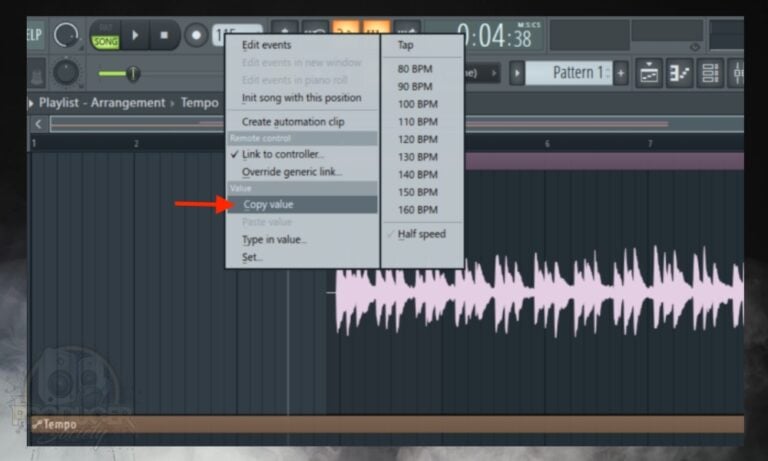
Task: Click the left arrow beside the playlist scrollbar
Action: 39,124
